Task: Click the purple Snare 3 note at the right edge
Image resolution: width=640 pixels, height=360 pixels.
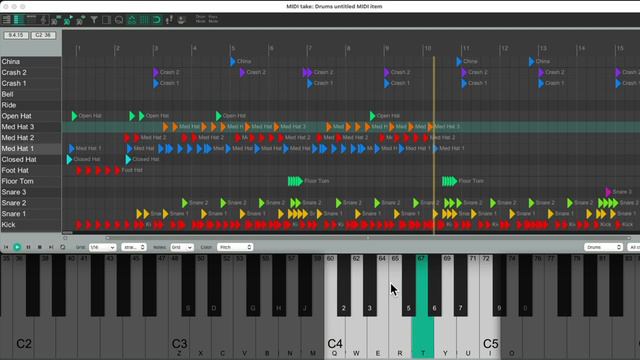Action: pos(609,192)
